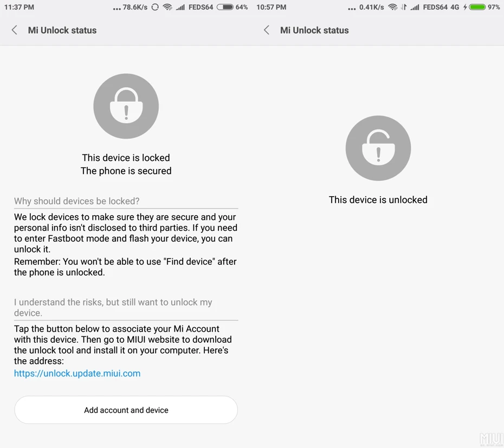
Task: Tap back arrow on left Mi Unlock screen
Action: 15,30
